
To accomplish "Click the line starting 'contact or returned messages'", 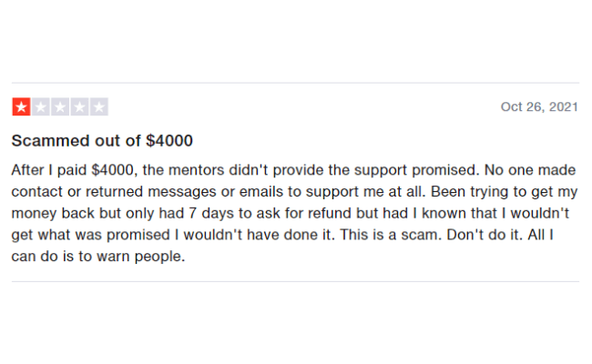I will (294, 192).
